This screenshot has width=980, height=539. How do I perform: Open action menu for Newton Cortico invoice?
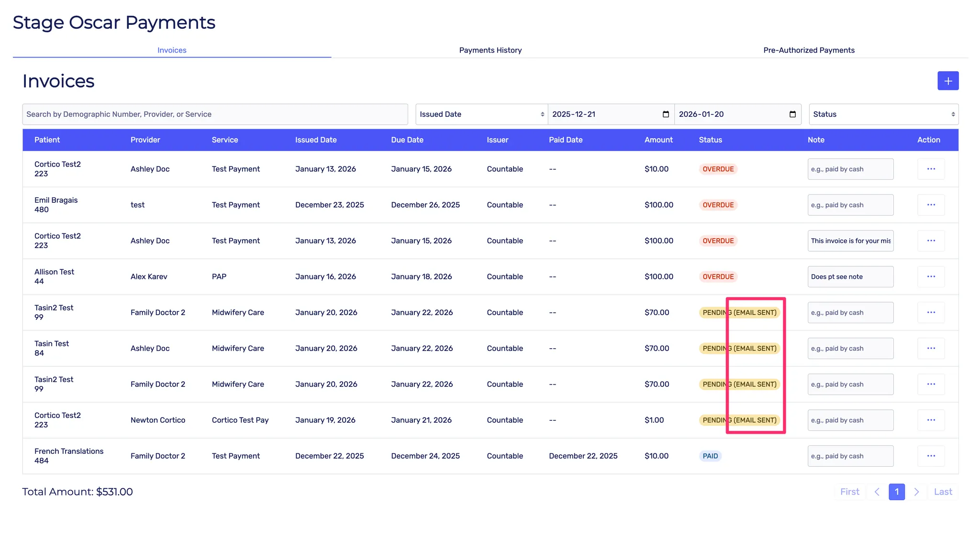click(x=931, y=420)
